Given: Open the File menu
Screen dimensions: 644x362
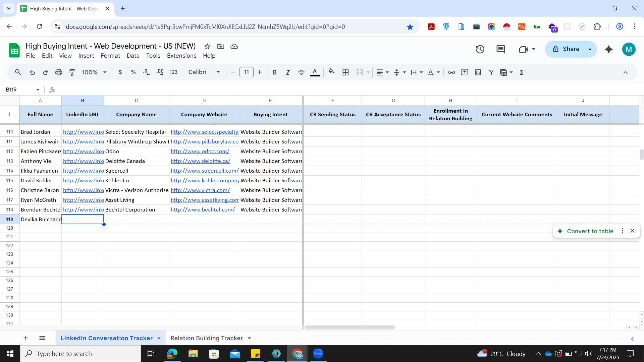Looking at the screenshot, I should click(31, 56).
